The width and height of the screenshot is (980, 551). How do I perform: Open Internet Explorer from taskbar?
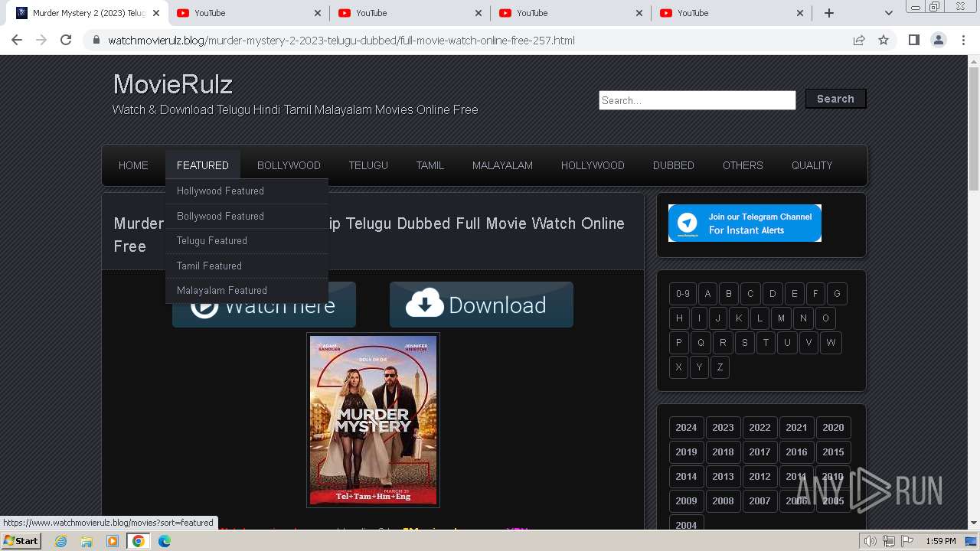tap(60, 541)
